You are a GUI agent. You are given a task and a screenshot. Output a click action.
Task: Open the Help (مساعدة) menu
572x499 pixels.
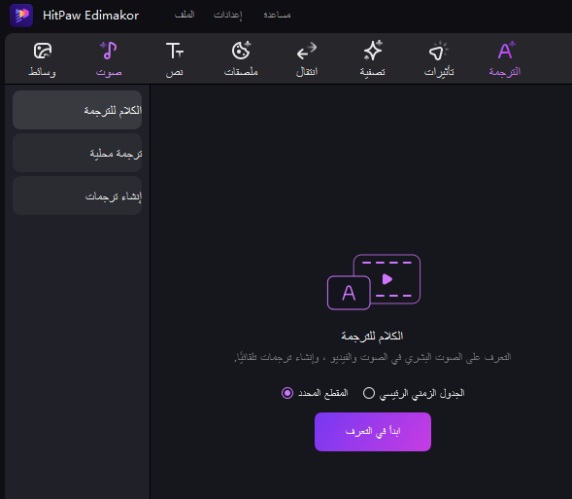pyautogui.click(x=277, y=15)
